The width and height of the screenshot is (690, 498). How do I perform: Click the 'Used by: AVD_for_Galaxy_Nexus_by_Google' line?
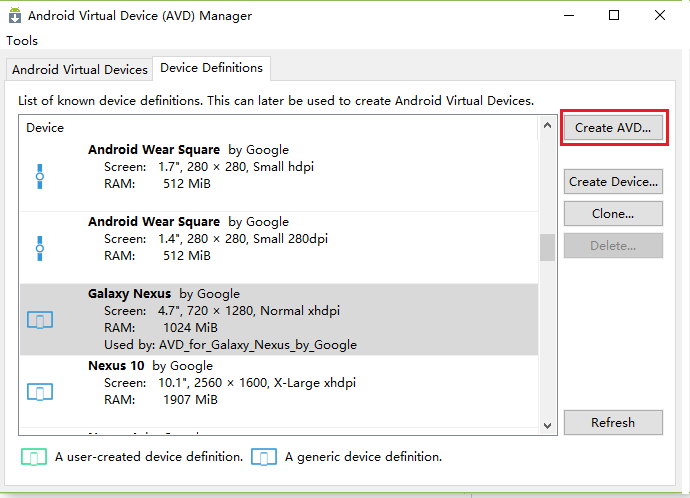coord(231,345)
